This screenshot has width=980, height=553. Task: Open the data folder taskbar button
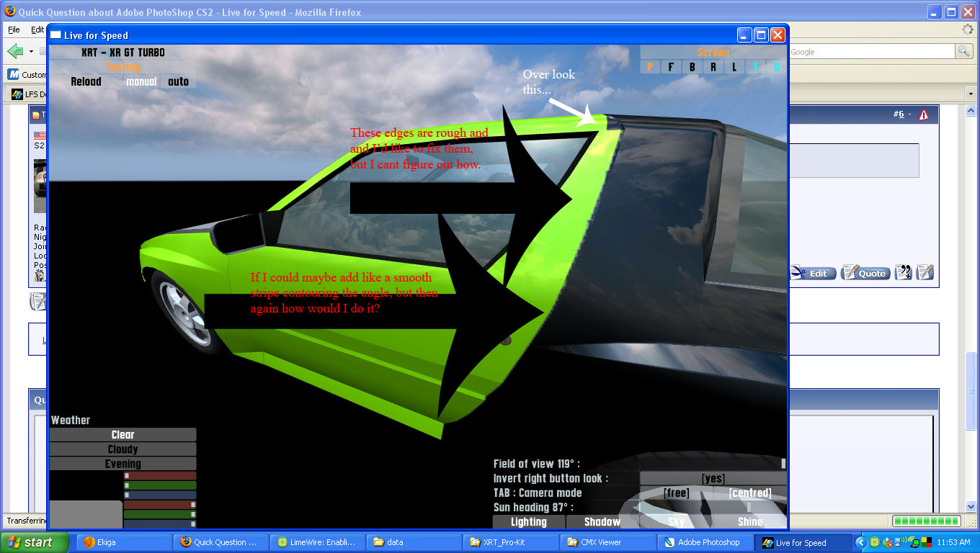[x=414, y=542]
